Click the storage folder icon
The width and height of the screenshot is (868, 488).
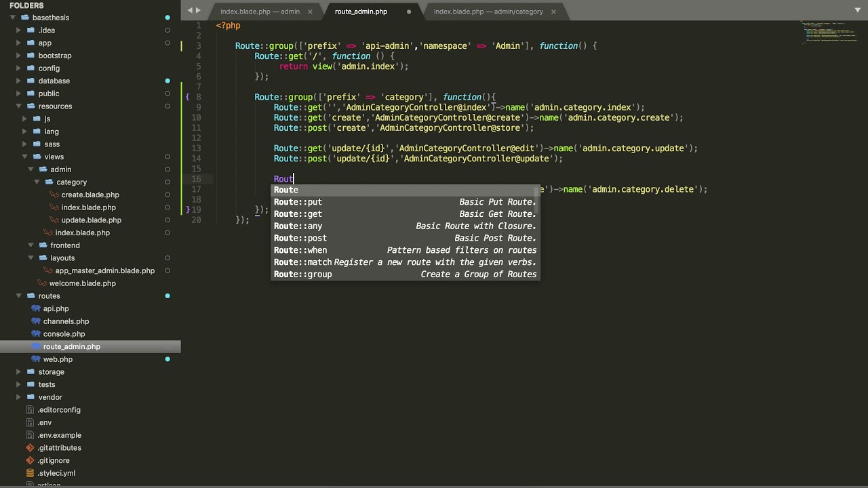31,372
